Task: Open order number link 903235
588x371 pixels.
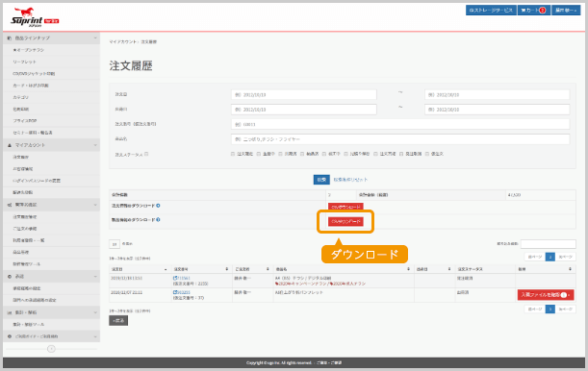Action: pos(184,292)
